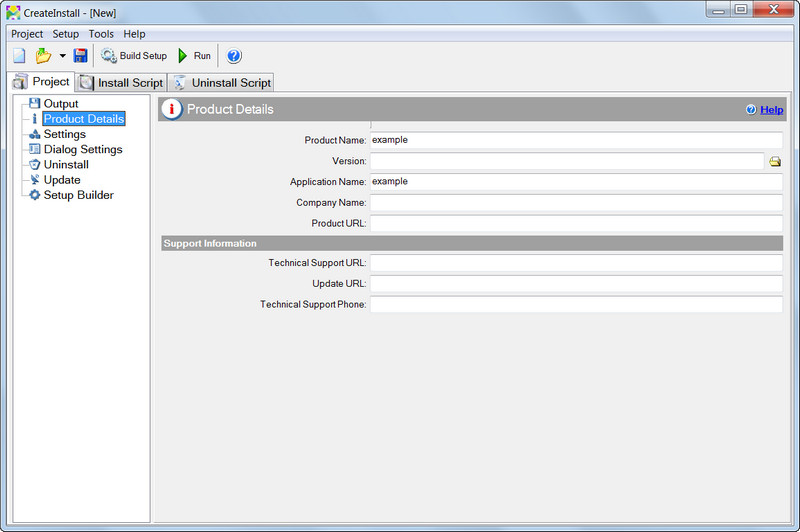The image size is (800, 532).
Task: Click the Support Information section header
Action: (472, 243)
